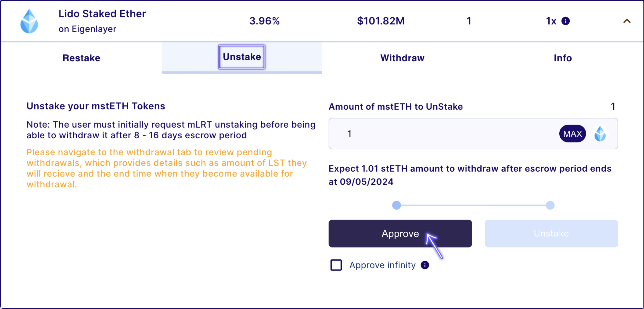Enable the Approve infinity checkbox
Viewport: 644px width, 309px height.
336,265
